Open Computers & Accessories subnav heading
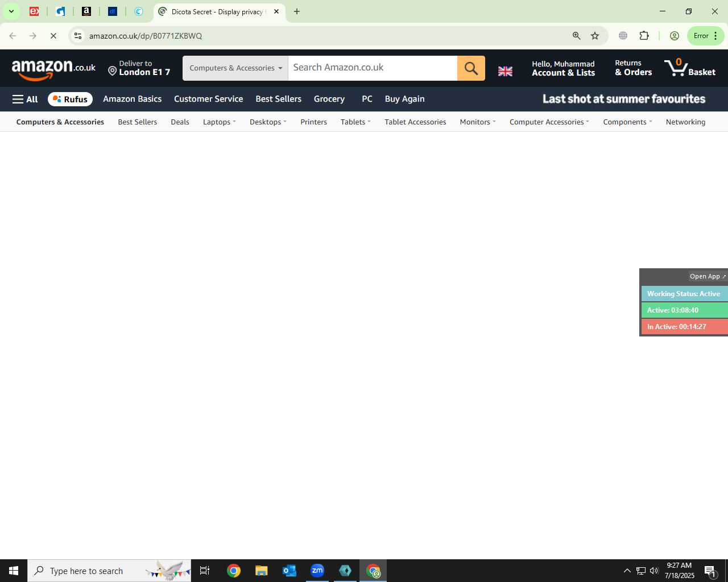The width and height of the screenshot is (728, 582). pos(60,122)
